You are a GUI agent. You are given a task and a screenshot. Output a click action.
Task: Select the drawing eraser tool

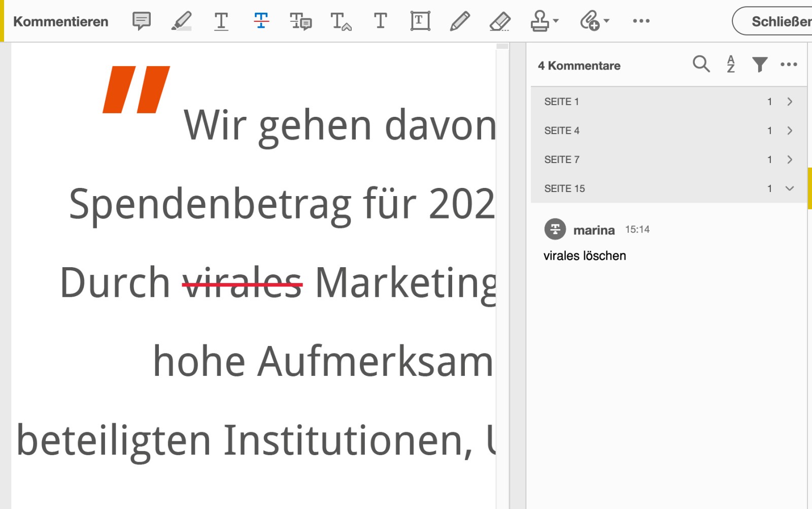point(500,21)
